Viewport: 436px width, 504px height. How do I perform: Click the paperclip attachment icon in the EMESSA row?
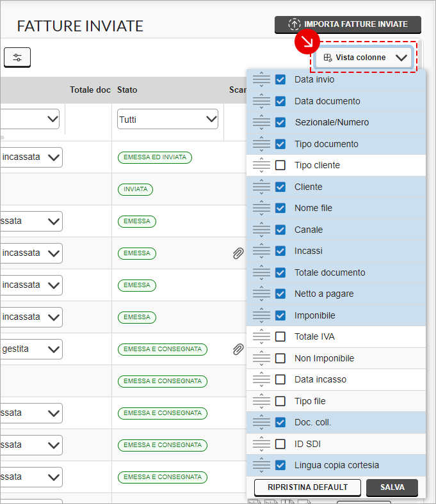point(238,253)
